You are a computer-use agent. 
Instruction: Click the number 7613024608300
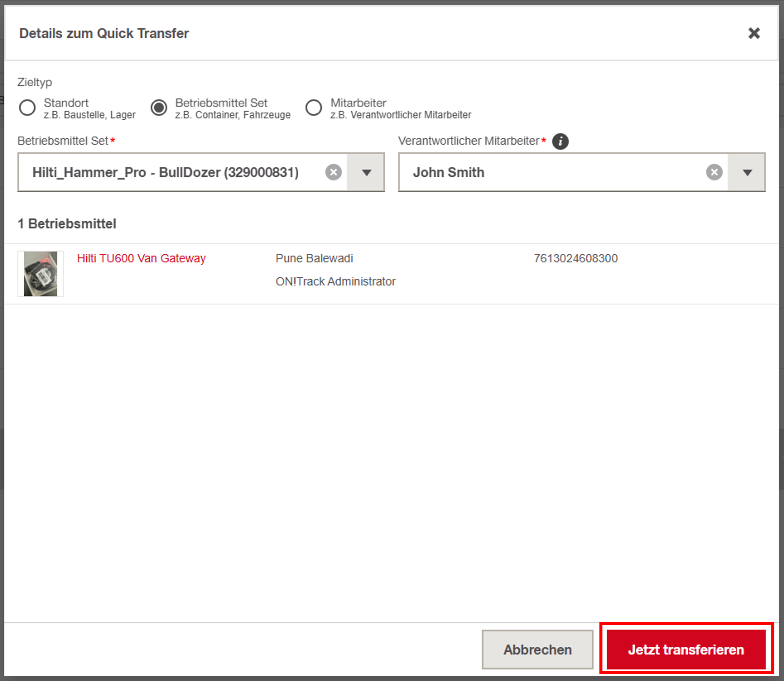(576, 258)
